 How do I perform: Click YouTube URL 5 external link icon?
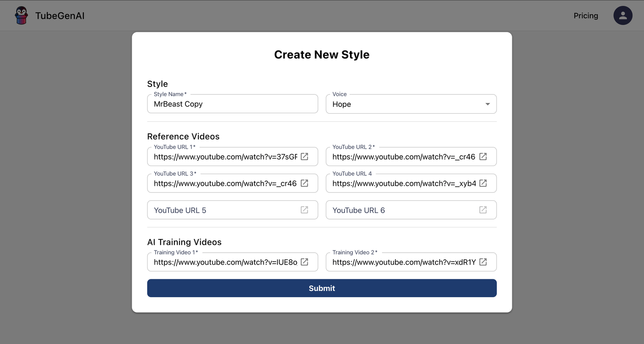pos(304,210)
